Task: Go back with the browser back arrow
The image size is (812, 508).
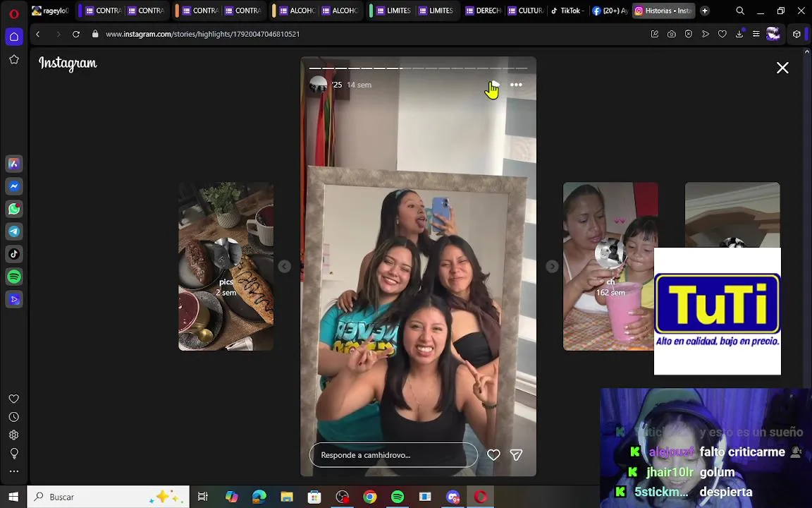Action: click(38, 34)
